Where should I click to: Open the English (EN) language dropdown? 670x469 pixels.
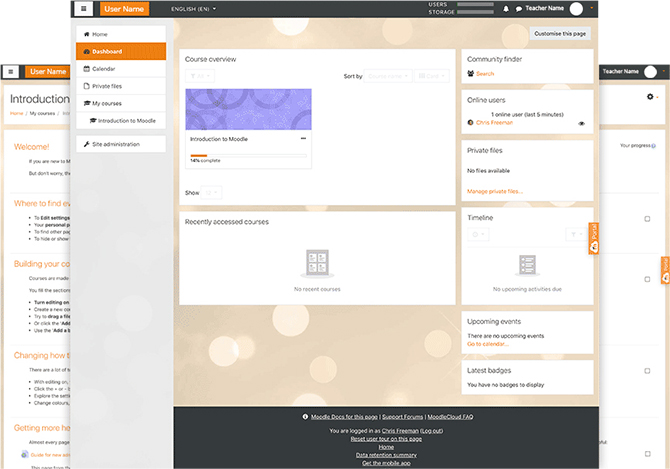(x=194, y=9)
